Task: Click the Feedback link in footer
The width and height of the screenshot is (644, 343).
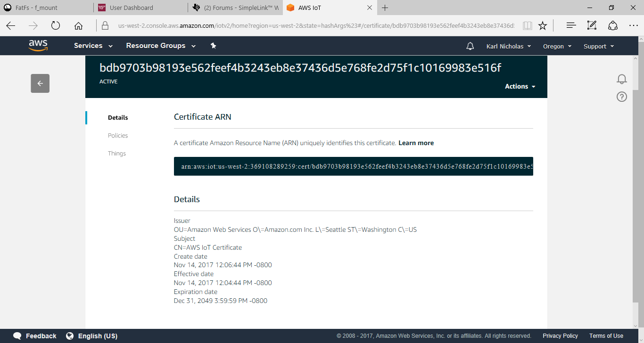Action: [x=41, y=336]
